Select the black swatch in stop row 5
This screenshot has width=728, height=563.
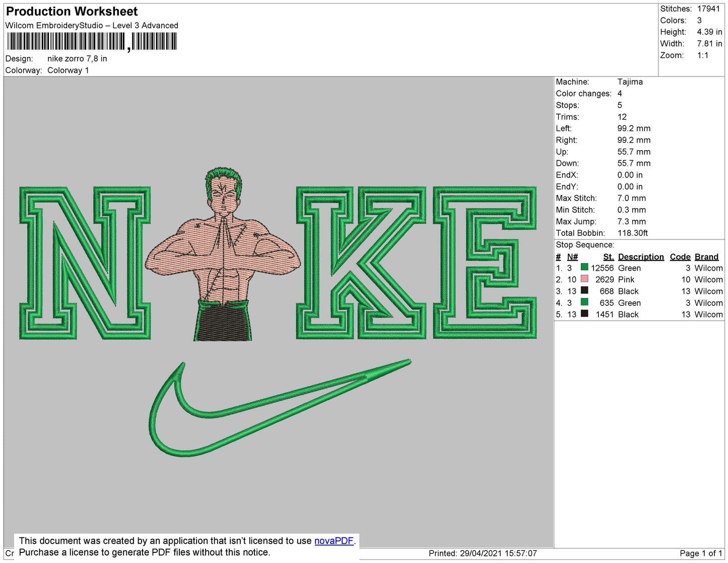tap(584, 314)
